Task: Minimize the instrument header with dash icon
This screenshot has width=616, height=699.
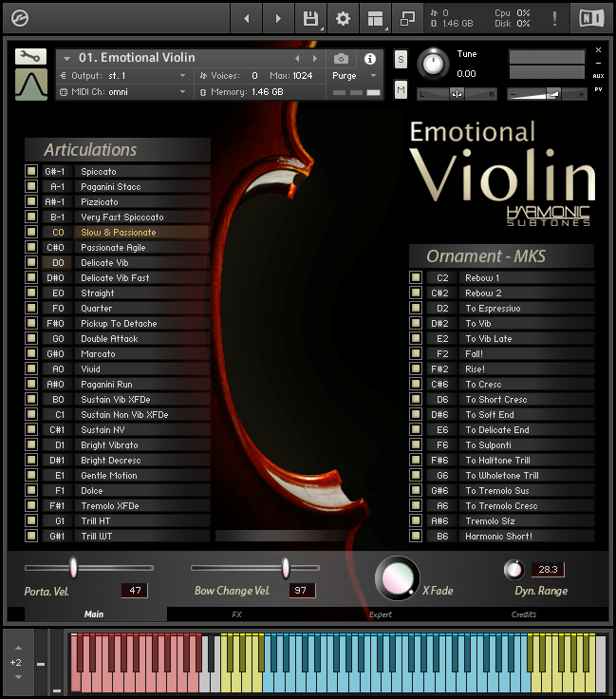Action: (x=598, y=63)
